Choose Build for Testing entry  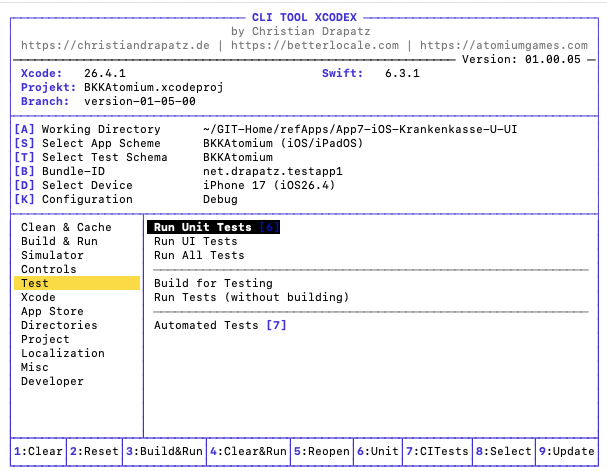[x=213, y=283]
